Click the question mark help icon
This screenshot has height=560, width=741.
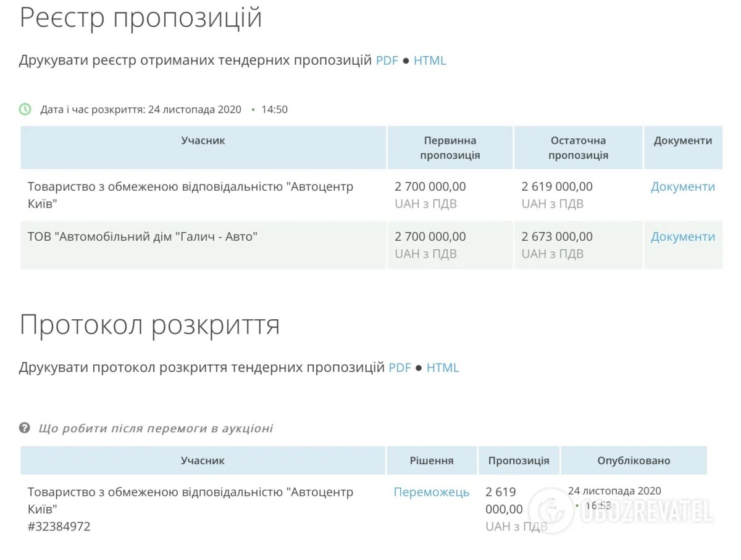tap(25, 428)
